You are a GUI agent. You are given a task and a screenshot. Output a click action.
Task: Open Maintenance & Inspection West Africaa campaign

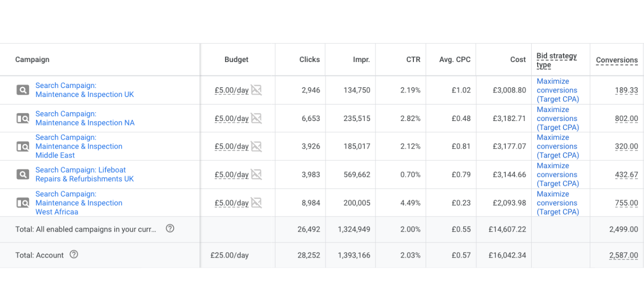[78, 203]
